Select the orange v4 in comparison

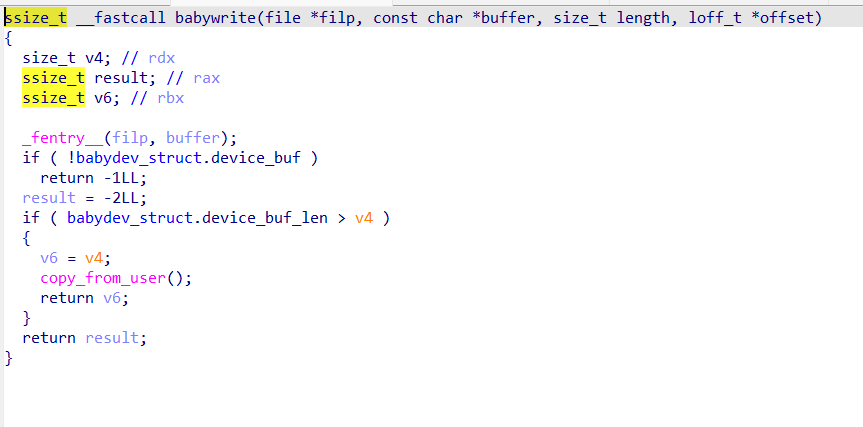pyautogui.click(x=364, y=218)
